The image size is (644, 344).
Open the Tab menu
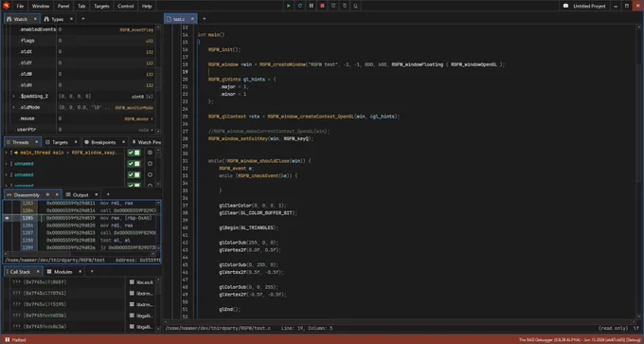pos(81,7)
